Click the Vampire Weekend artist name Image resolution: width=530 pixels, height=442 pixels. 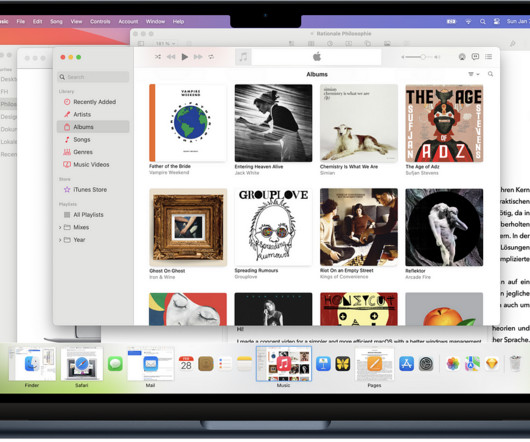pos(169,173)
